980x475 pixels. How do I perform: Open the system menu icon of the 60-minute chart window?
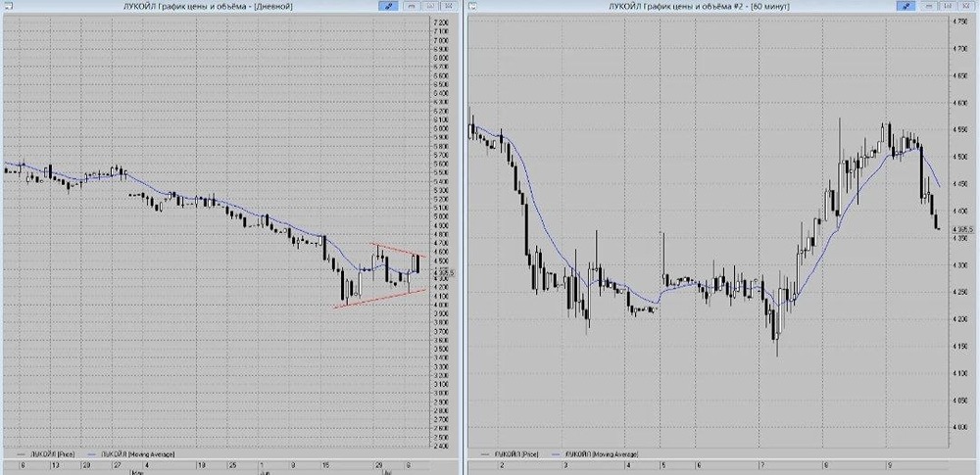pyautogui.click(x=472, y=6)
